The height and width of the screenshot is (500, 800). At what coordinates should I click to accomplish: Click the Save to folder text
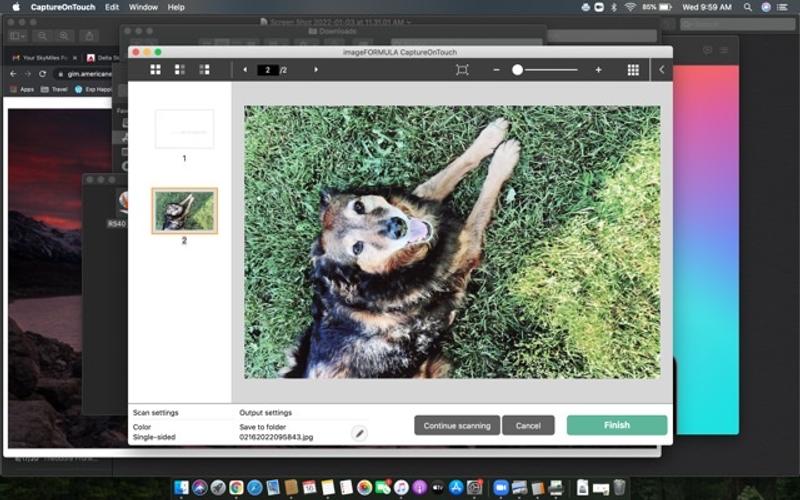point(262,427)
